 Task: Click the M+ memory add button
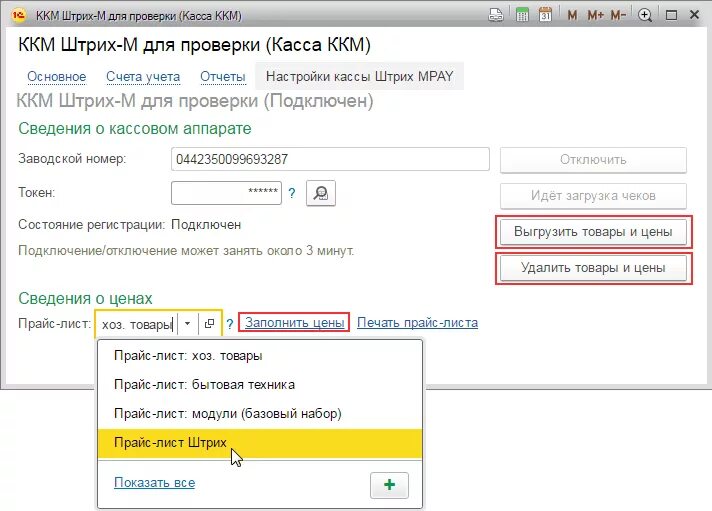[595, 15]
